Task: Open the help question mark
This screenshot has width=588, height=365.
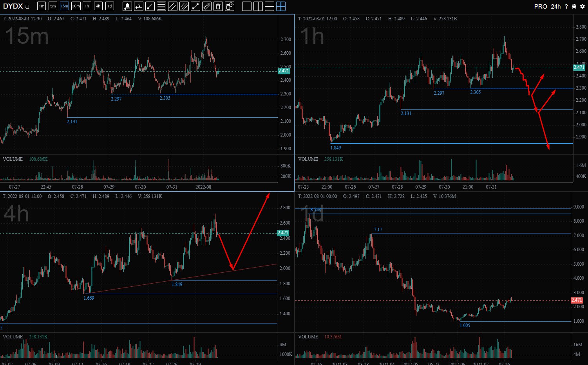Action: point(566,6)
